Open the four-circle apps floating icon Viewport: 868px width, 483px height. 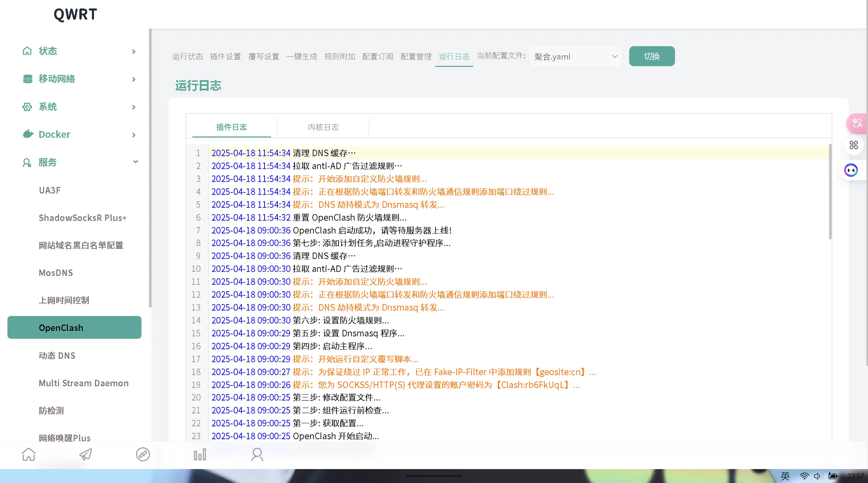click(853, 145)
